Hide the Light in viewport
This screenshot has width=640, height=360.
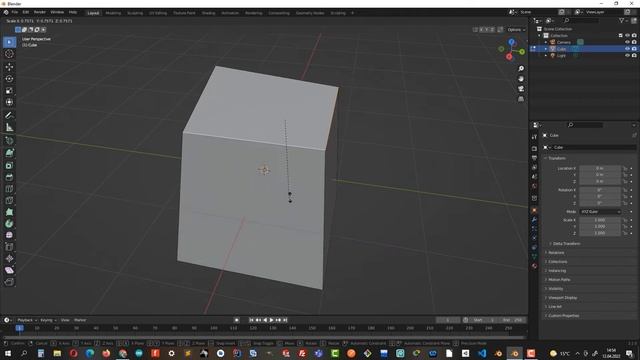[x=627, y=55]
